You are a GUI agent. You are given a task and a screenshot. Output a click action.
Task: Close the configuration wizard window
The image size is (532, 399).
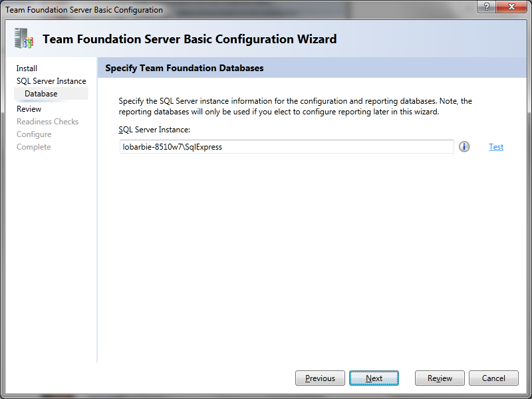511,7
